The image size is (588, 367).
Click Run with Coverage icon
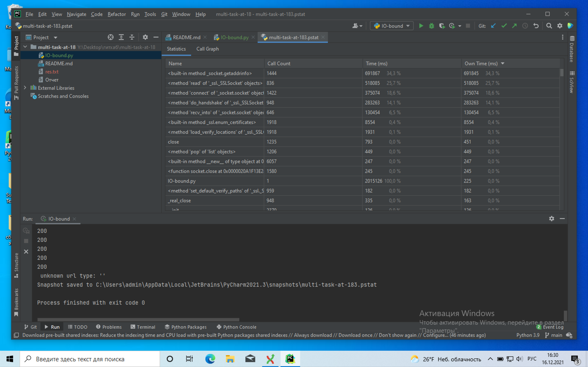click(x=442, y=26)
